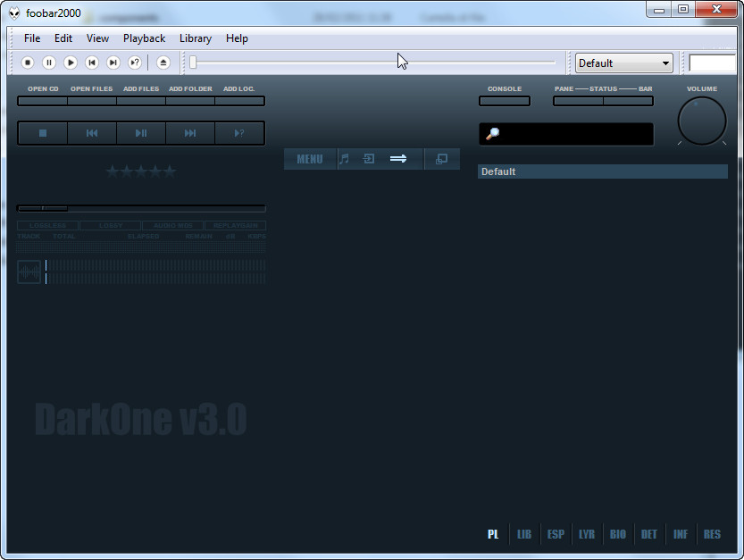The width and height of the screenshot is (744, 560).
Task: Toggle the status BAR button
Action: pyautogui.click(x=628, y=101)
